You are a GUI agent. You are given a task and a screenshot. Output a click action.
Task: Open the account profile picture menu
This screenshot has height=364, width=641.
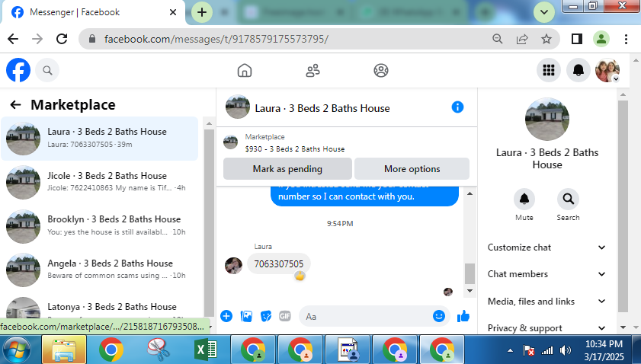(607, 70)
